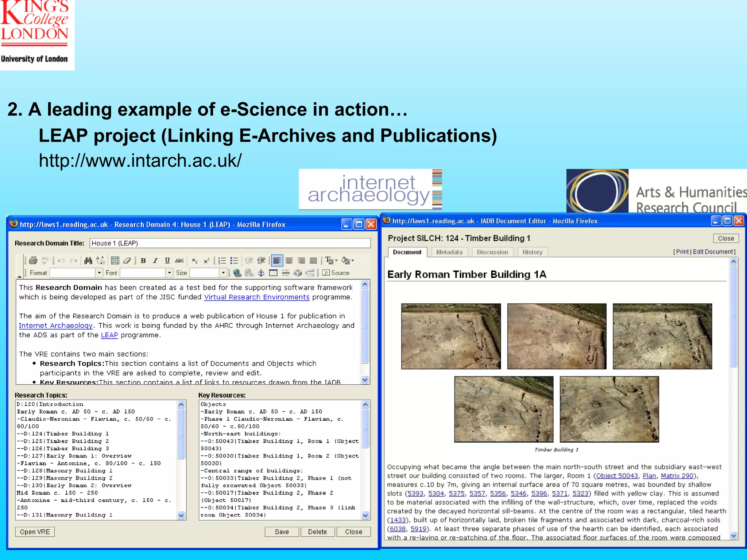Insert a bulleted list
747x560 pixels.
[x=234, y=260]
